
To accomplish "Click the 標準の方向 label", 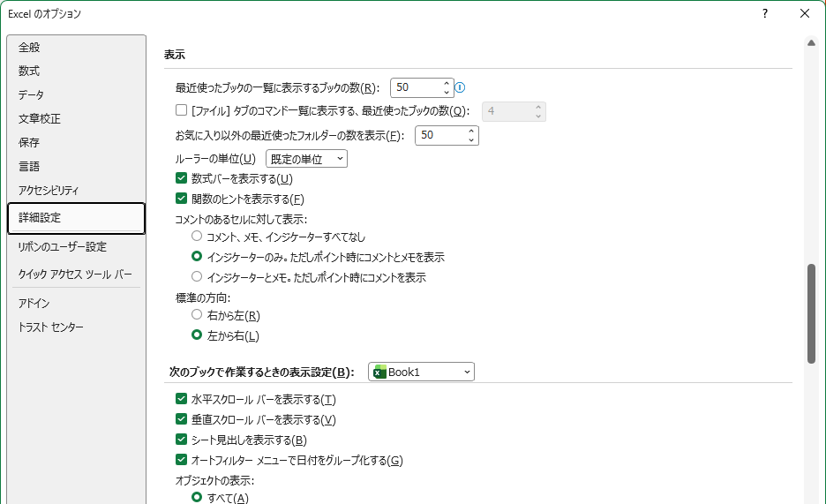I will pos(203,298).
